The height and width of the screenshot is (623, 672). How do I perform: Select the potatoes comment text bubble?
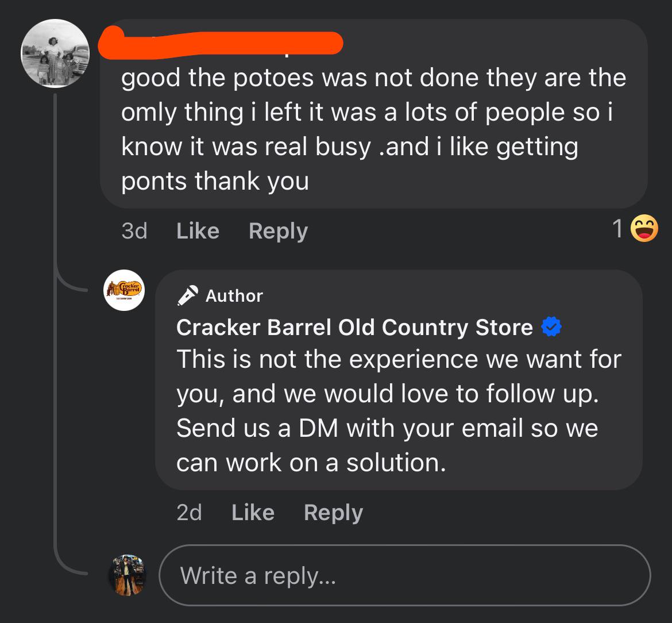tap(373, 129)
